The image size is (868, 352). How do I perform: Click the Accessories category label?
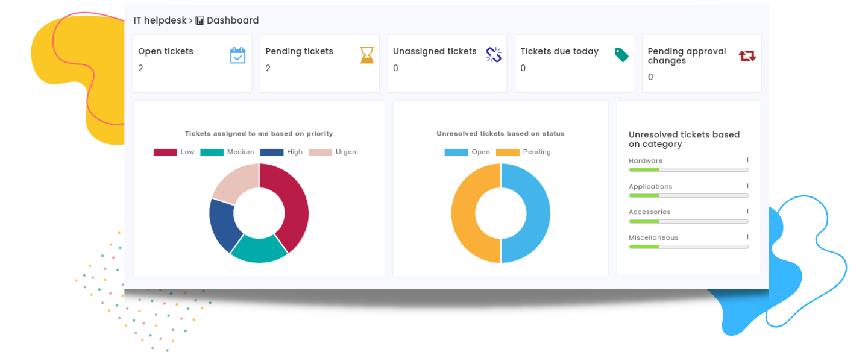pyautogui.click(x=649, y=212)
